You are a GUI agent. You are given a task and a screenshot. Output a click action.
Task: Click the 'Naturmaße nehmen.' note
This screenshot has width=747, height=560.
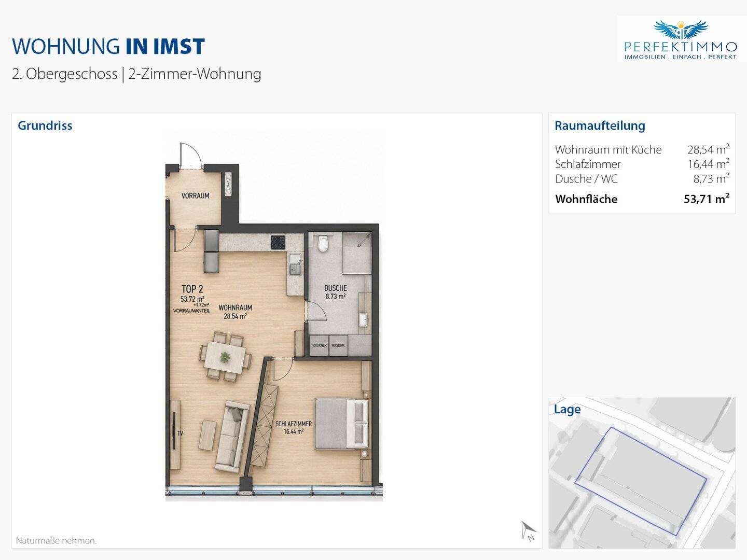pyautogui.click(x=56, y=540)
